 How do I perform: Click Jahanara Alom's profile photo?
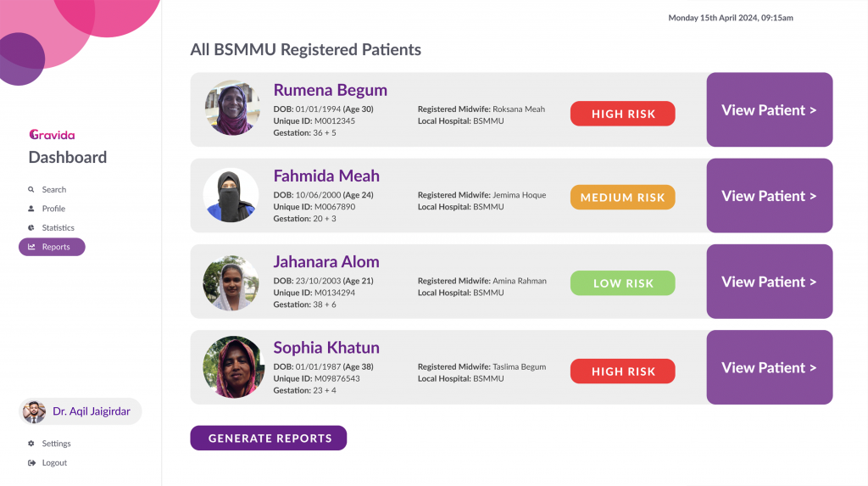(231, 282)
